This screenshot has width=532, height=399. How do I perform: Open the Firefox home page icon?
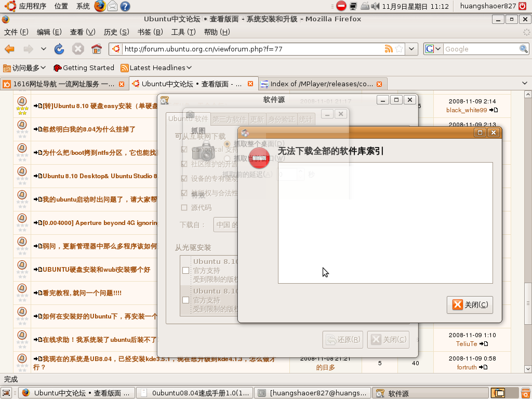[97, 49]
